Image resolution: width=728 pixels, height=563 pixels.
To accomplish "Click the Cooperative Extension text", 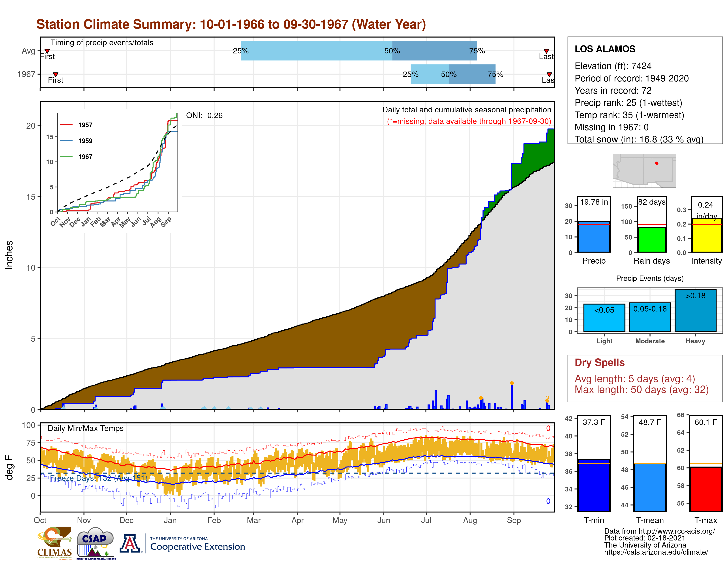I will pyautogui.click(x=198, y=547).
